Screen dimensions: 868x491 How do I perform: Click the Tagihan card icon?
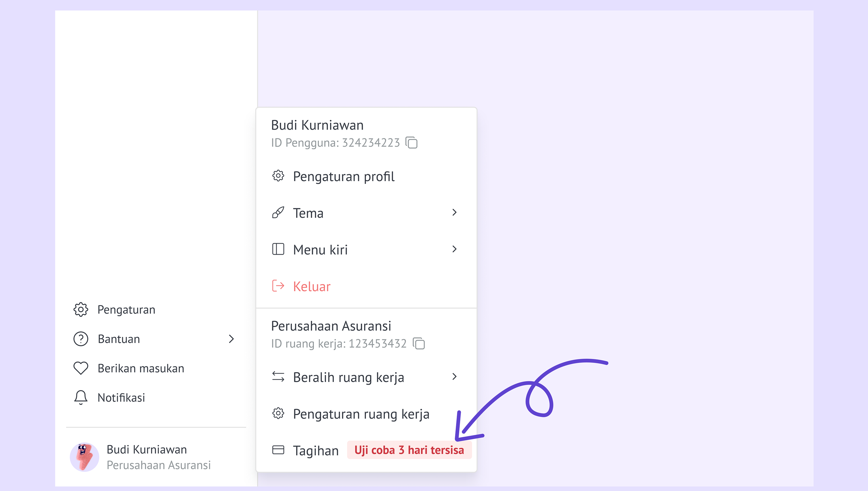tap(278, 450)
